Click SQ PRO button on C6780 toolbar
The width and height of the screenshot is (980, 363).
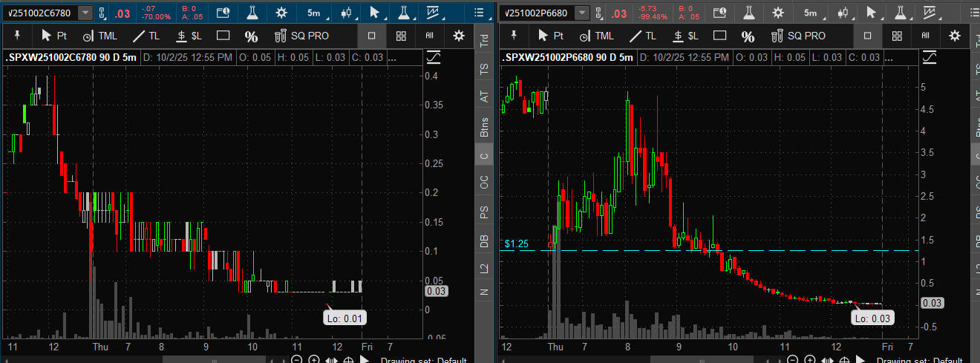(x=302, y=35)
